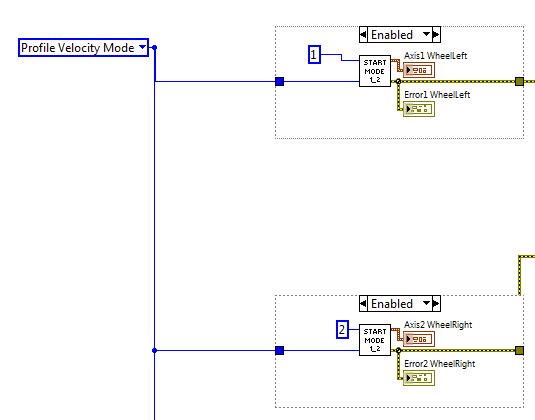The width and height of the screenshot is (535, 420).
Task: Click blue input tunnel of upper structure
Action: click(279, 82)
